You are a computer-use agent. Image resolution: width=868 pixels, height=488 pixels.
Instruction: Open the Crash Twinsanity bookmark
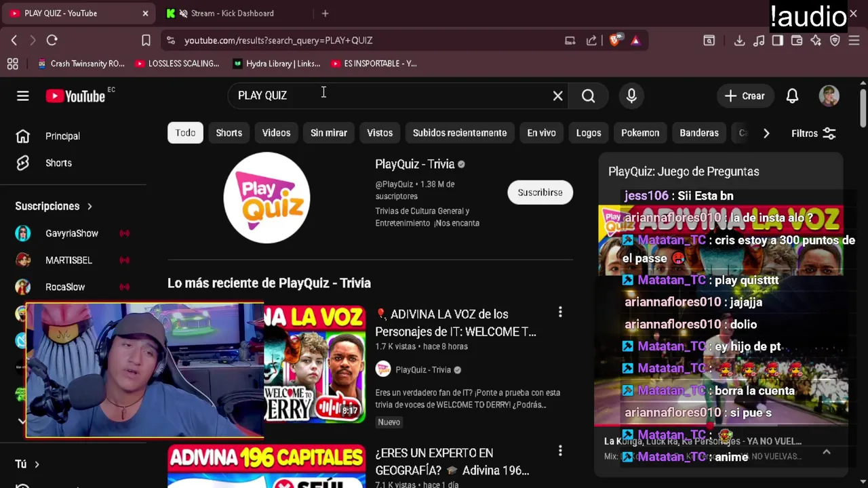click(81, 64)
